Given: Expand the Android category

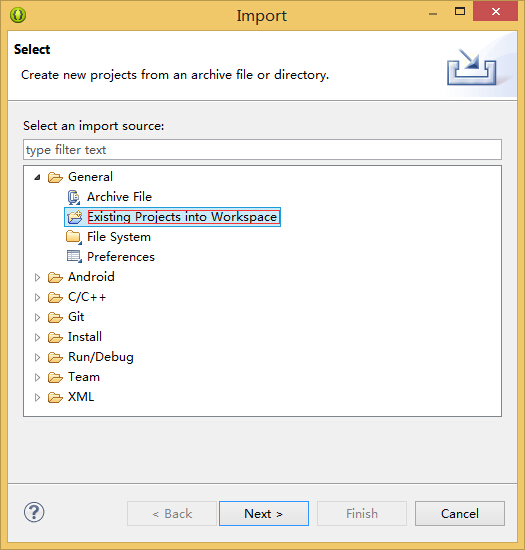Looking at the screenshot, I should (37, 277).
